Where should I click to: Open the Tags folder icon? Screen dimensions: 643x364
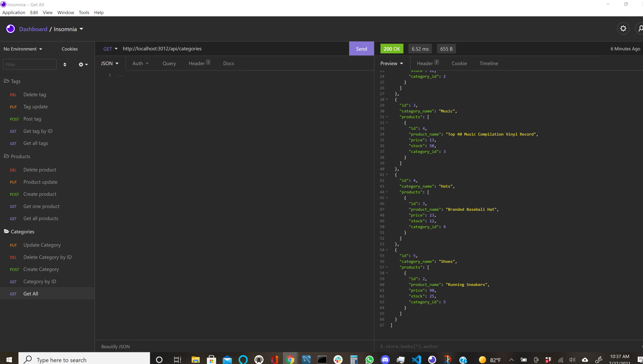(7, 81)
